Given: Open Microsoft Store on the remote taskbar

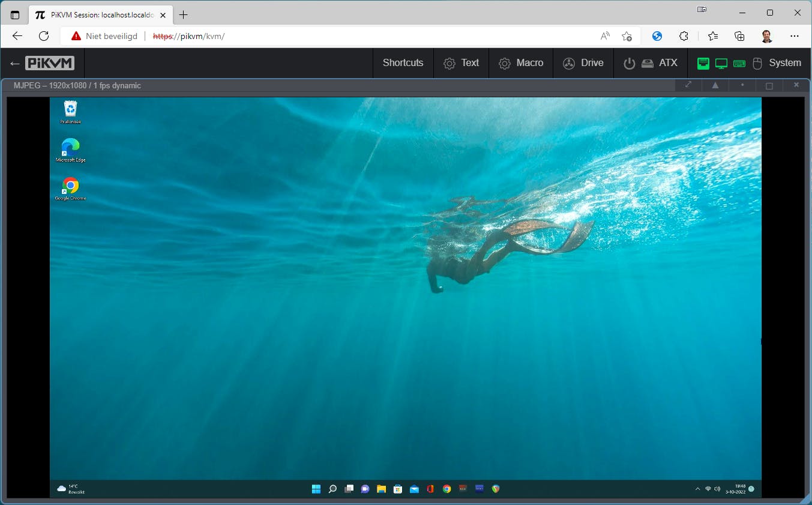Looking at the screenshot, I should pos(397,489).
